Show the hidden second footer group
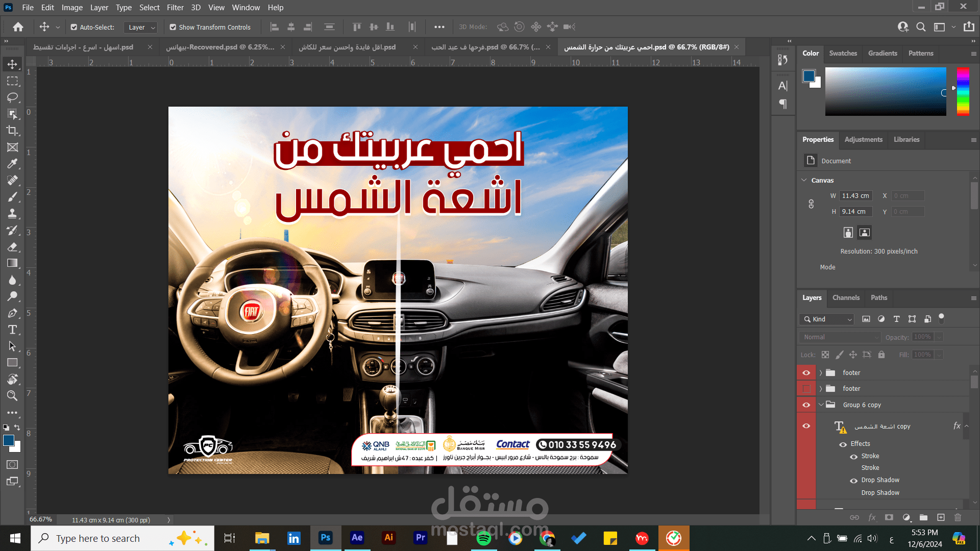Screen dimensions: 980x551 click(806, 389)
